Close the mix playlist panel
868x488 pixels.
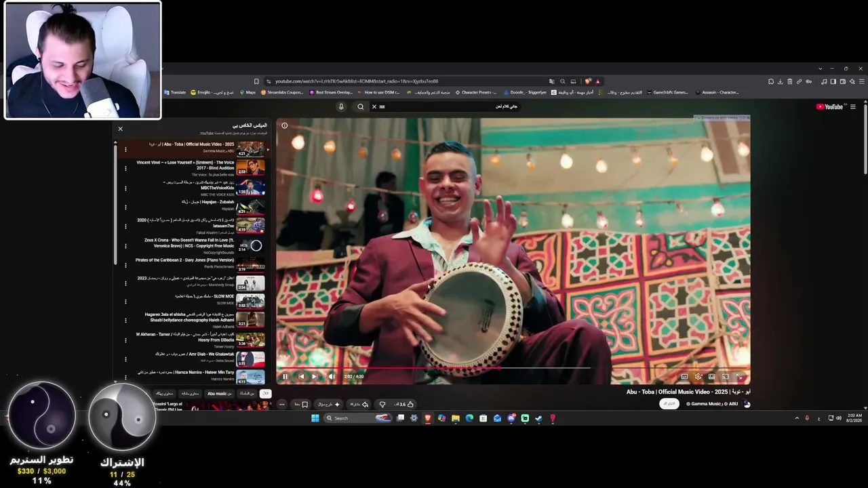120,129
